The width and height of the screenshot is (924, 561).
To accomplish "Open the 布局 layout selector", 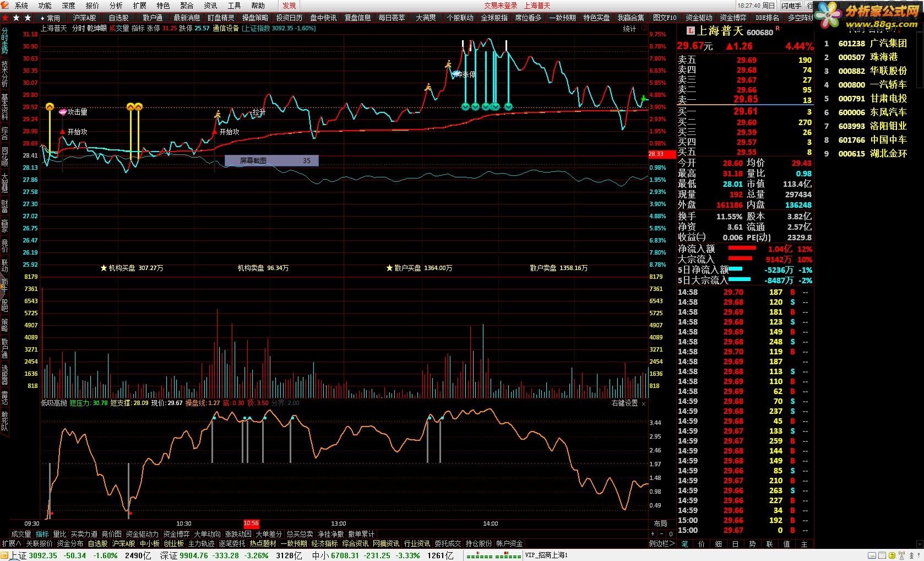I will pos(660,524).
